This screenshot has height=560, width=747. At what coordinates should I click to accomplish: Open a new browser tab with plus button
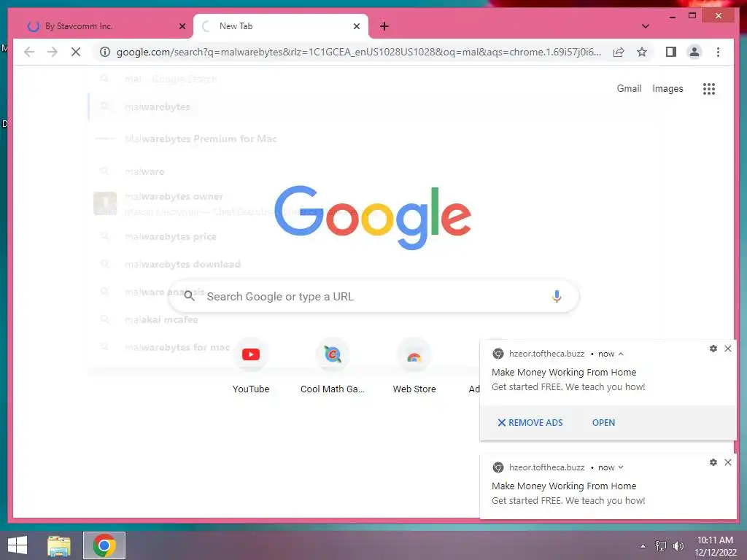tap(384, 26)
